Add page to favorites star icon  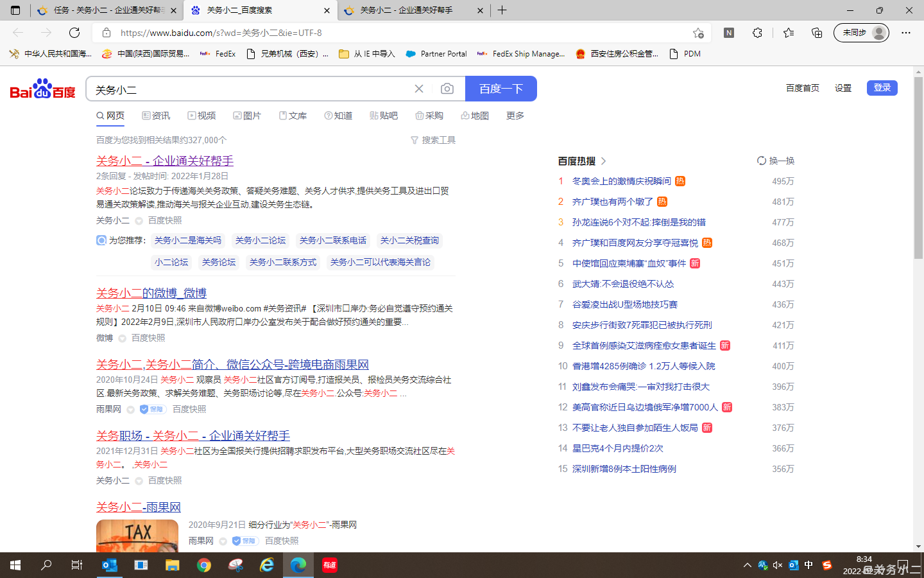click(x=698, y=33)
